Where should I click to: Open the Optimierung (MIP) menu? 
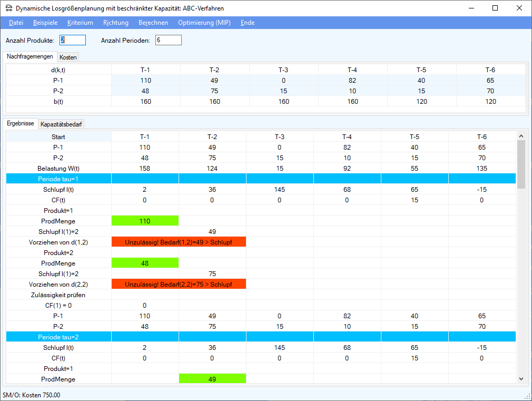point(204,23)
